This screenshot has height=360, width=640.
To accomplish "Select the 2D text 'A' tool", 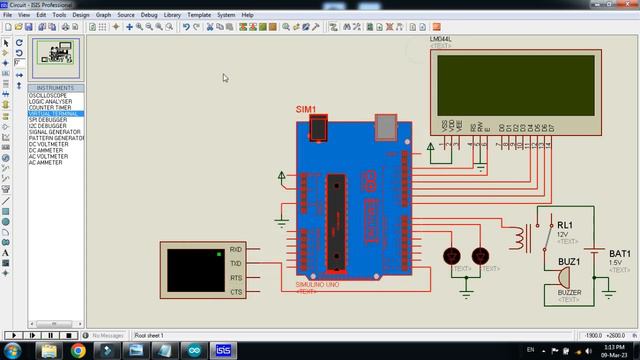I will click(6, 253).
